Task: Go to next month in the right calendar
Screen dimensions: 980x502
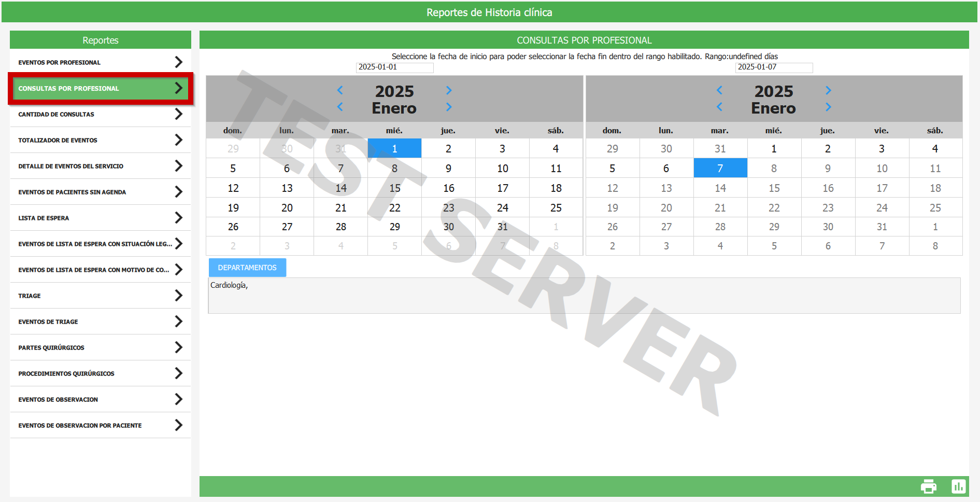Action: tap(828, 107)
